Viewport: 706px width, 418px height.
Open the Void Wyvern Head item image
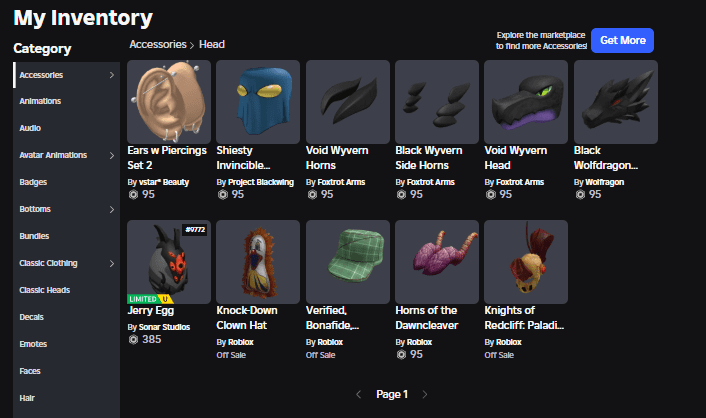[526, 102]
